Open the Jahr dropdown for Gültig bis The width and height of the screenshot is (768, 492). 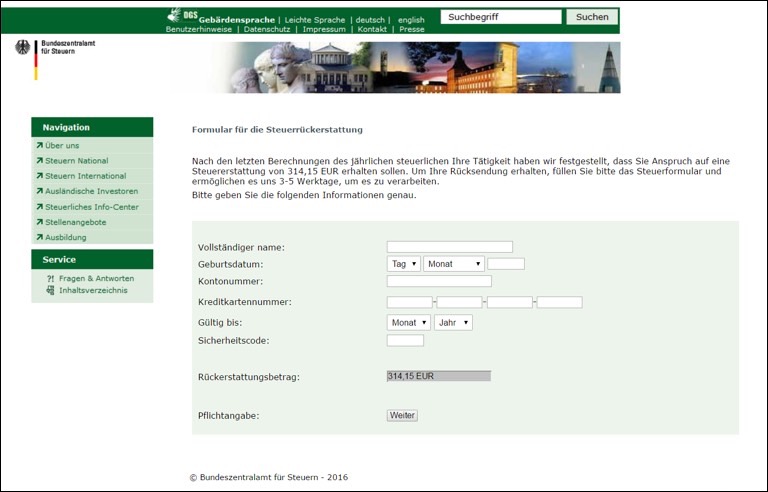[452, 323]
